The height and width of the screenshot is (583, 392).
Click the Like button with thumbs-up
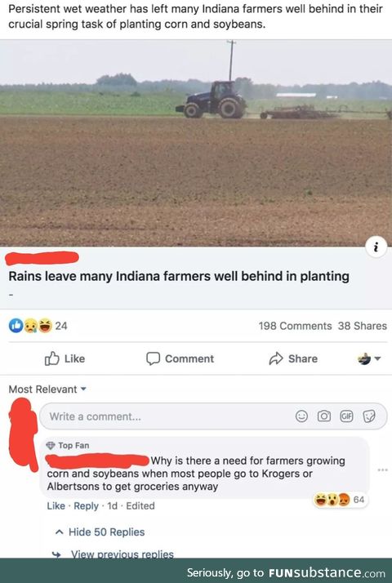click(x=65, y=358)
